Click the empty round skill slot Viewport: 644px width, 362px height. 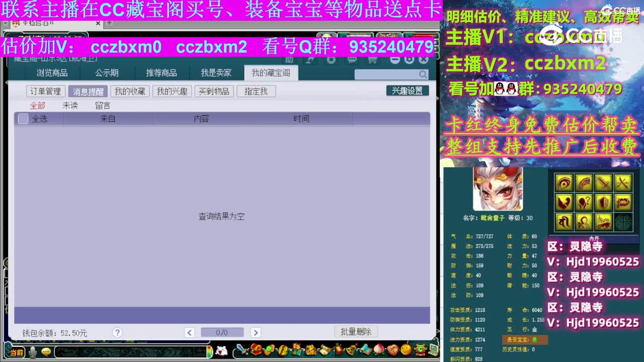click(623, 222)
